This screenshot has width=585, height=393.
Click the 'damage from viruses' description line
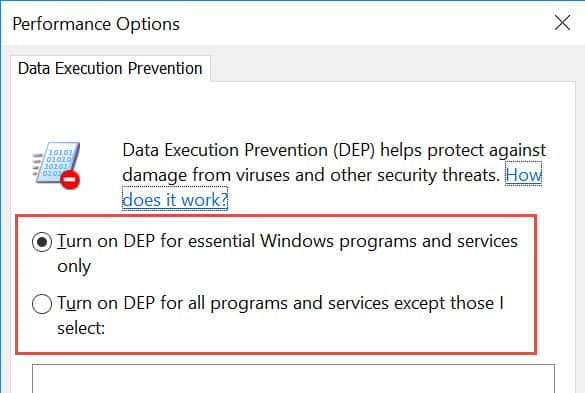[x=311, y=175]
